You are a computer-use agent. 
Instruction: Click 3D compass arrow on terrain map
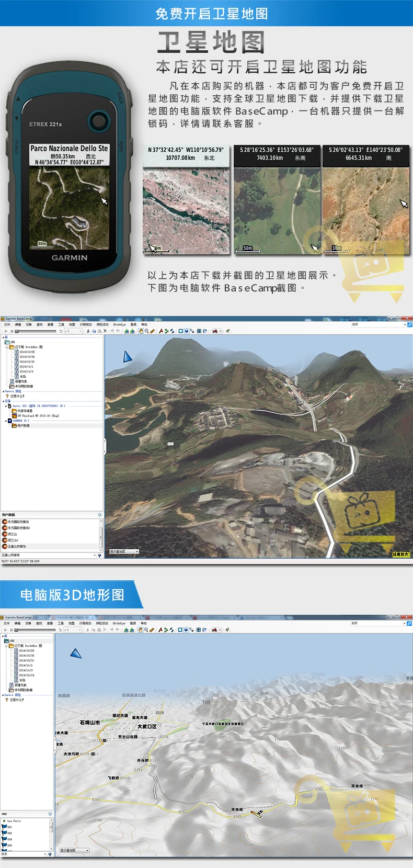(76, 653)
